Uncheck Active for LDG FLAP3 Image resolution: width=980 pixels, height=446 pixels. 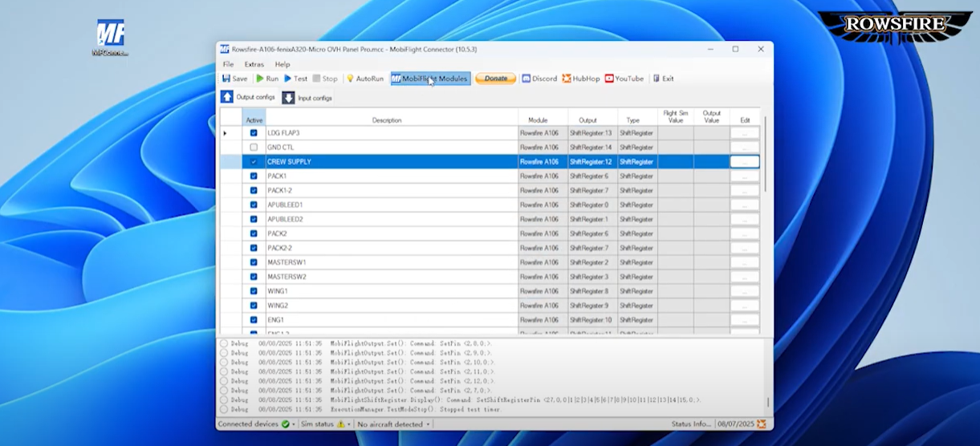click(x=254, y=133)
